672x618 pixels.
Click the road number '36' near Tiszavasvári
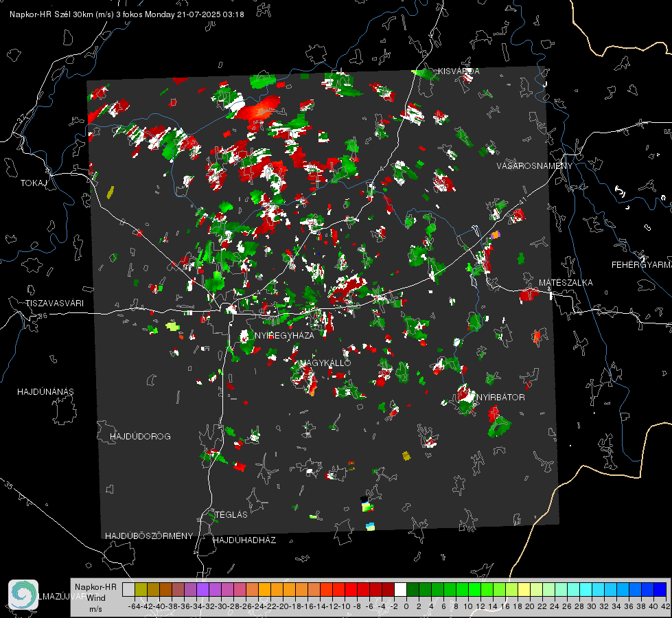click(x=43, y=316)
